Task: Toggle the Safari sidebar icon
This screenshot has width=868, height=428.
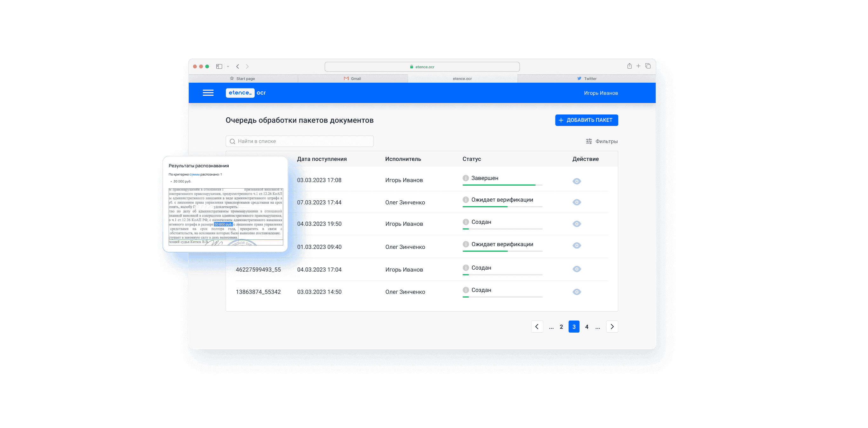Action: (219, 66)
